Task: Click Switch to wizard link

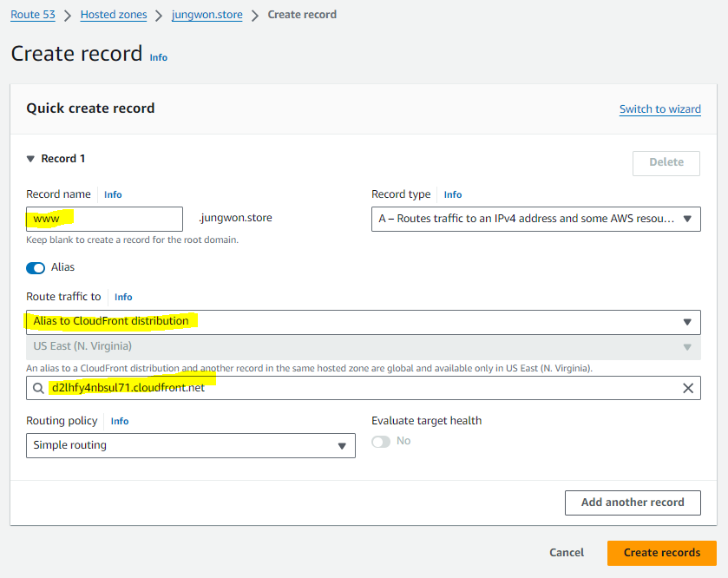Action: coord(659,109)
